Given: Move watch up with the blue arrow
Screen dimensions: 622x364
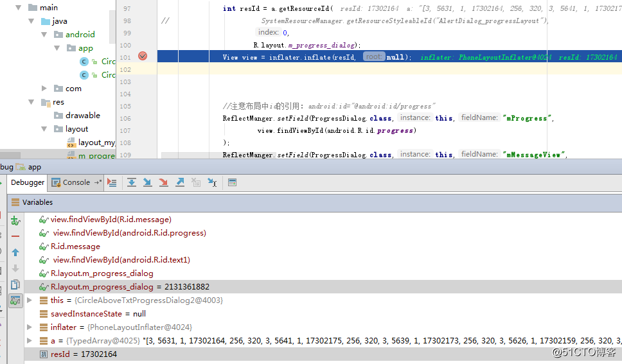Looking at the screenshot, I should [x=15, y=252].
